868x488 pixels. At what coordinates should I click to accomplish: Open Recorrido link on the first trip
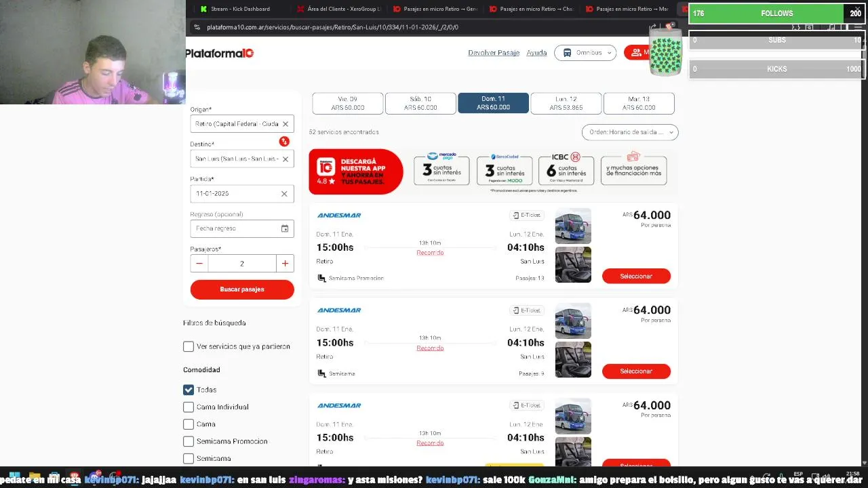(430, 253)
